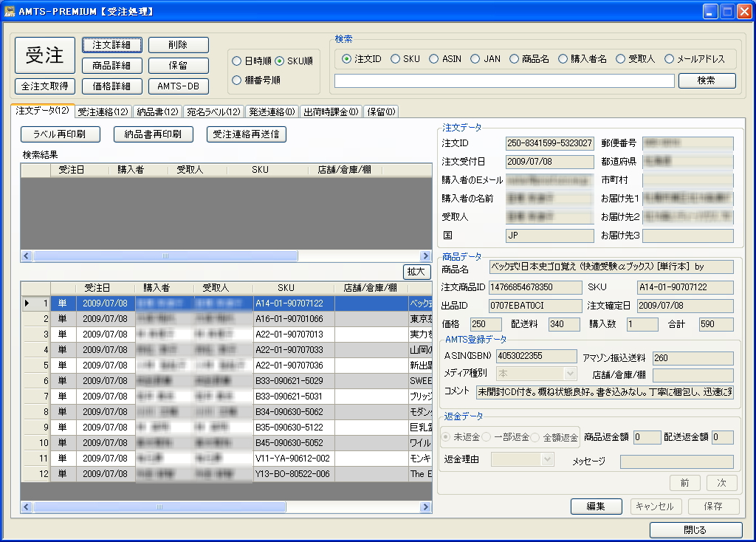Switch to the 宛名ラベル(12) tab

point(213,112)
